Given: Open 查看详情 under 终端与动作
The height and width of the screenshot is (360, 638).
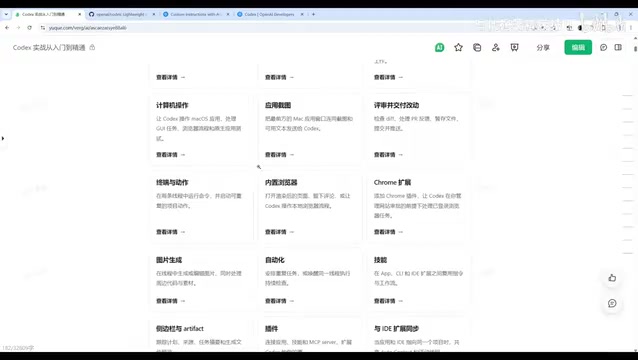Looking at the screenshot, I should click(x=170, y=232).
